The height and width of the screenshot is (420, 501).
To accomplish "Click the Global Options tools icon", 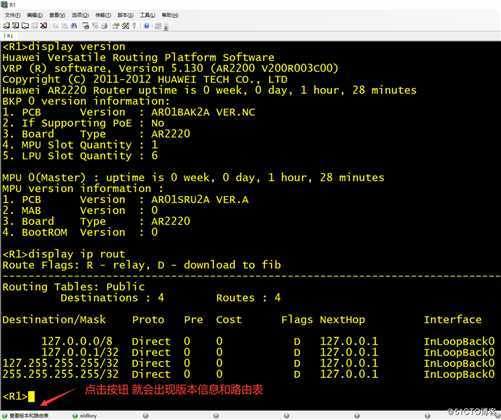I will click(x=125, y=25).
